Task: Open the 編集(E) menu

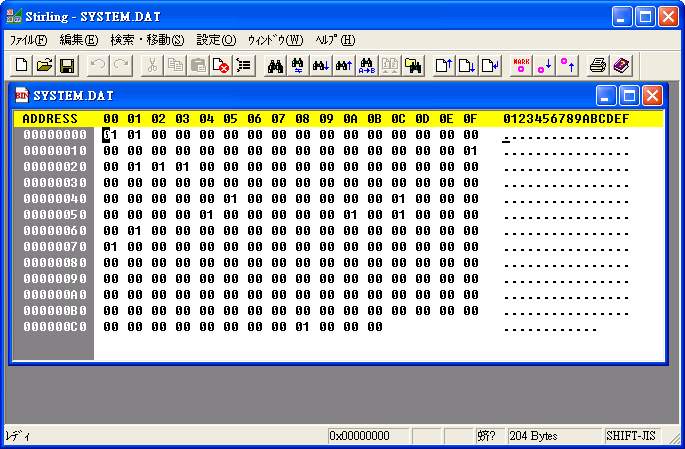Action: pos(78,40)
